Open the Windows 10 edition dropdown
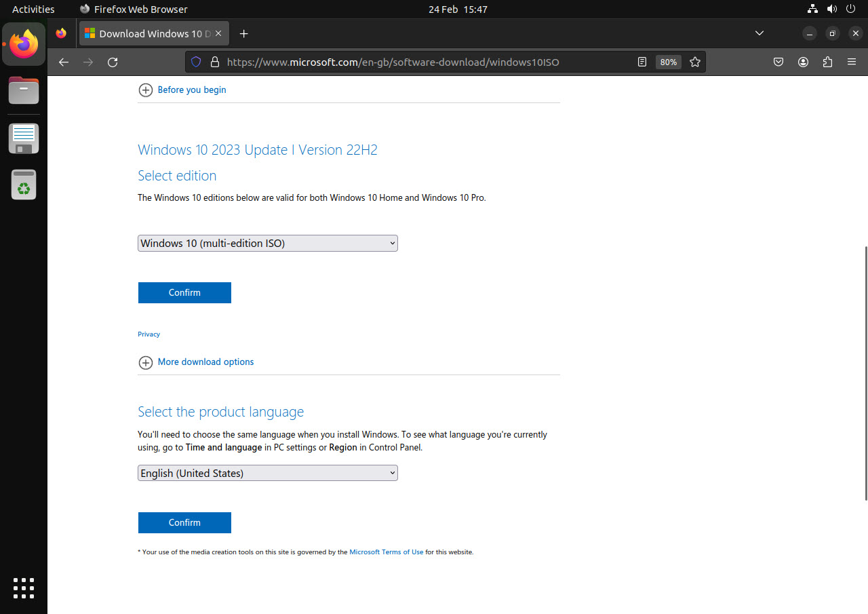This screenshot has width=868, height=614. [267, 243]
